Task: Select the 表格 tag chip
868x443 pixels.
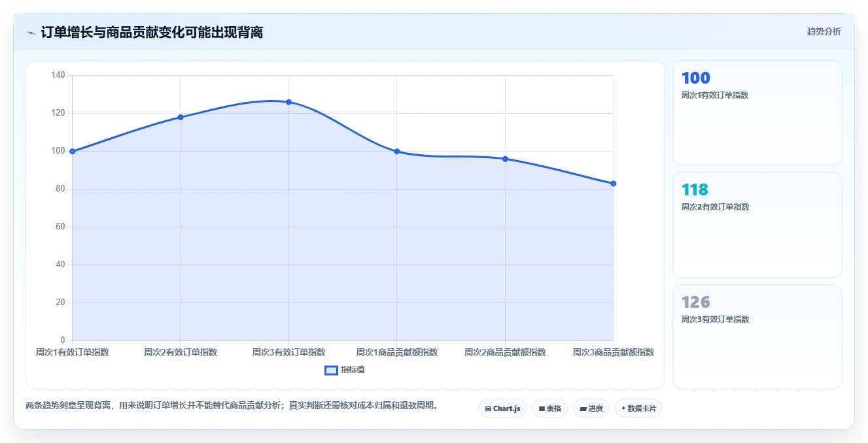Action: coord(549,408)
